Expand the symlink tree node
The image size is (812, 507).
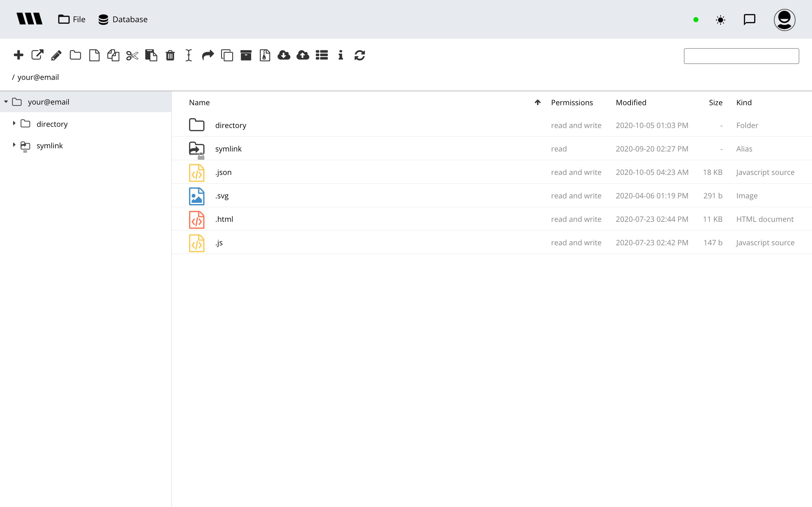14,145
